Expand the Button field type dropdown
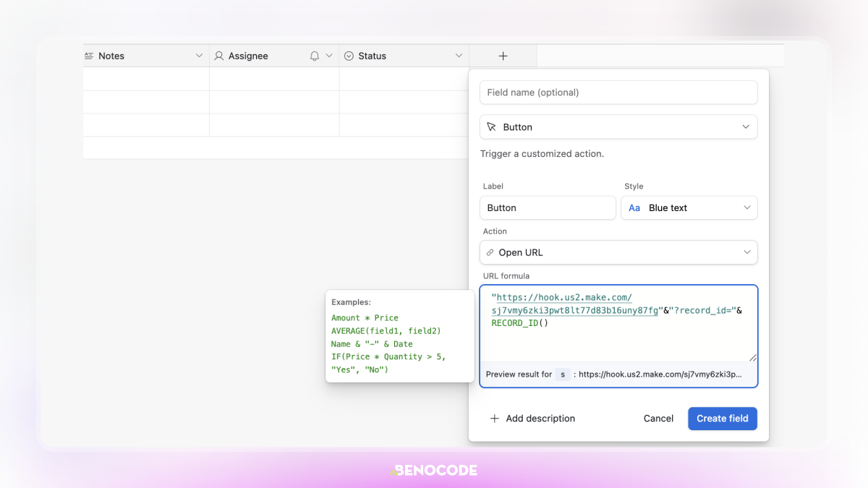The image size is (868, 488). tap(746, 127)
